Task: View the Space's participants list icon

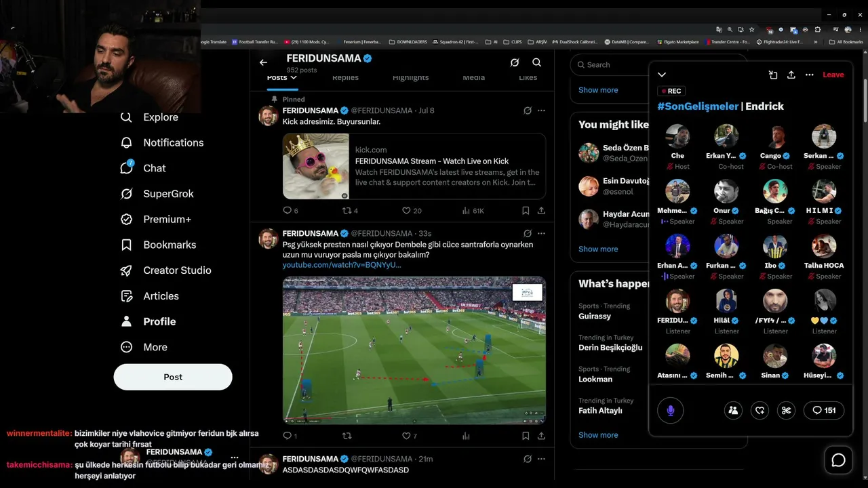Action: point(733,410)
